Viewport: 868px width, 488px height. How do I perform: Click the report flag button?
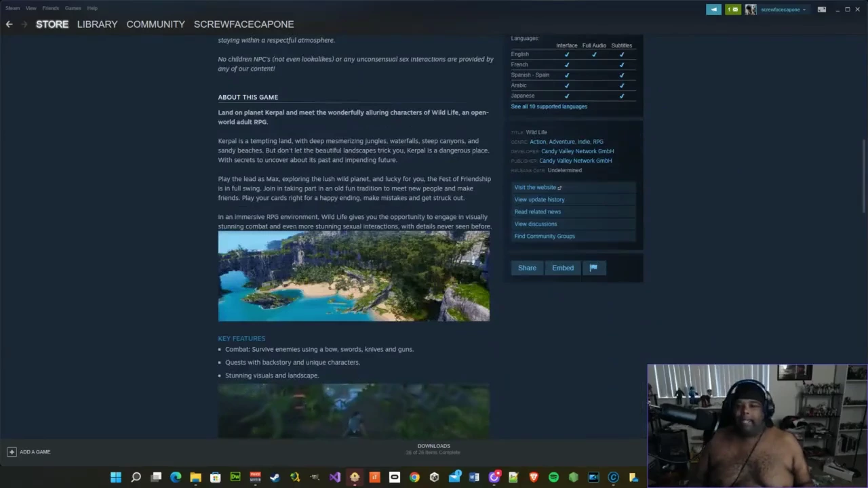pyautogui.click(x=593, y=268)
